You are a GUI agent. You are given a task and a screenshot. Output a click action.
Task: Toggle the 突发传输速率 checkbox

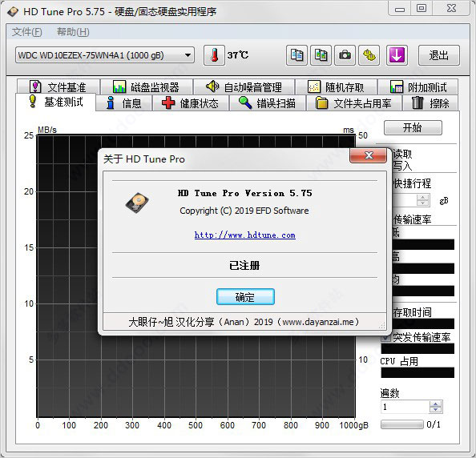(x=385, y=337)
